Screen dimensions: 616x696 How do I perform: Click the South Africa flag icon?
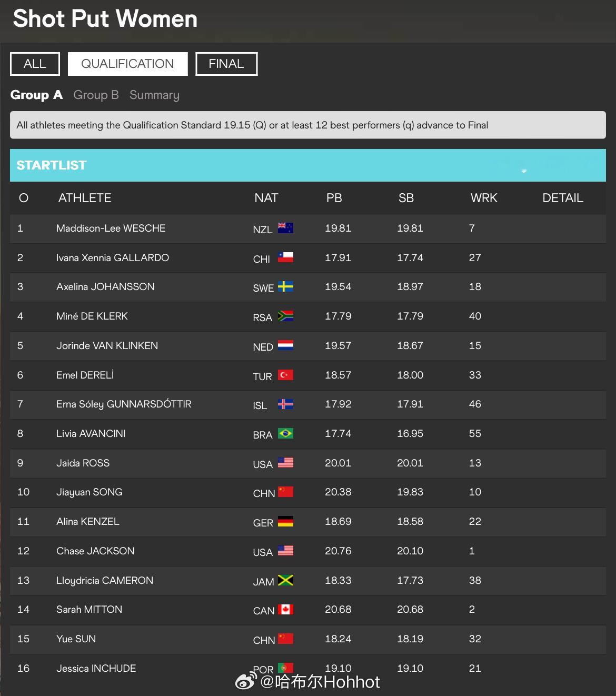click(x=285, y=316)
